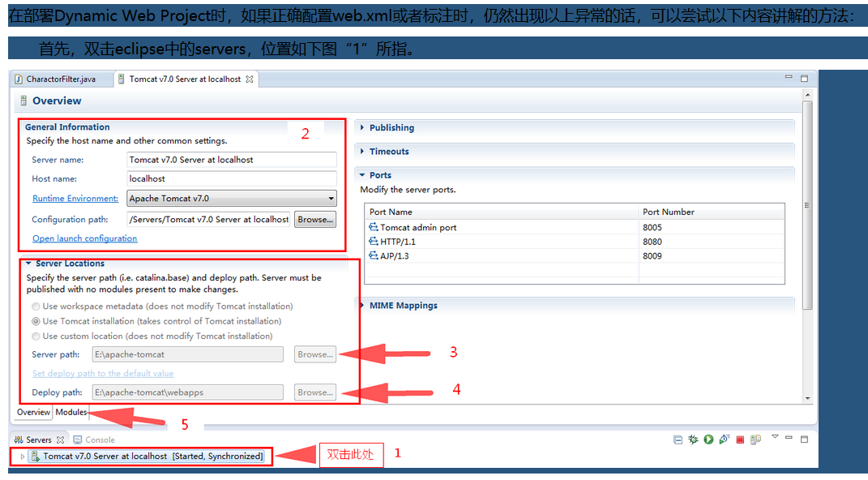Start the Tomcat server with the green play icon
This screenshot has width=868, height=480.
tap(708, 439)
